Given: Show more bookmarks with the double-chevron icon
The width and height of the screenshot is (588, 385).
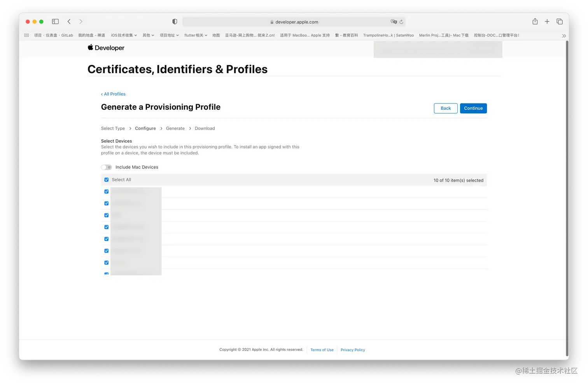Looking at the screenshot, I should click(564, 35).
